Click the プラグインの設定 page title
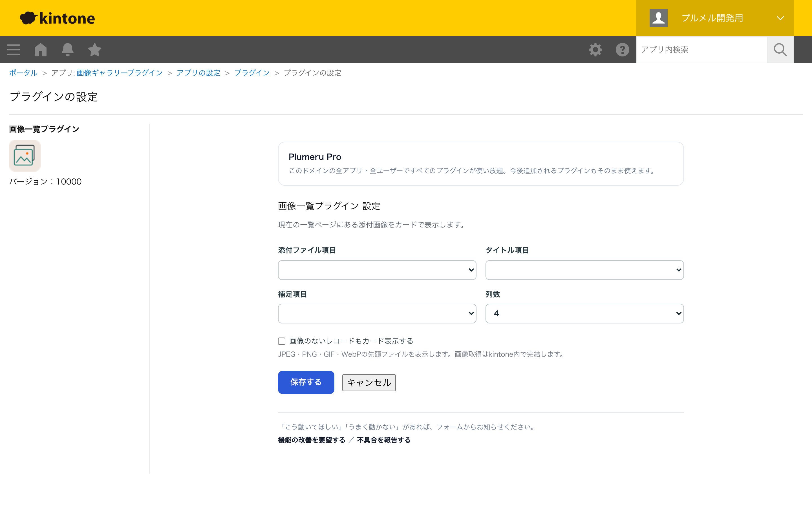The width and height of the screenshot is (812, 508). [x=54, y=97]
